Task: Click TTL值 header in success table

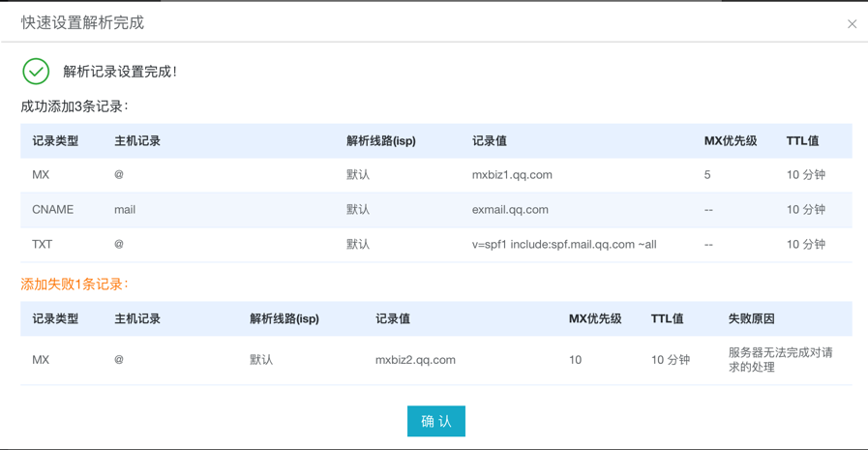Action: click(802, 141)
